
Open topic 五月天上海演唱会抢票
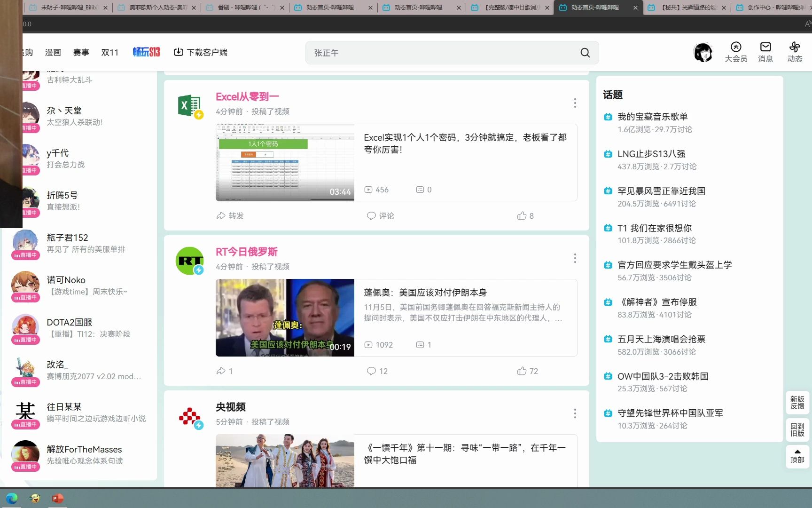661,339
